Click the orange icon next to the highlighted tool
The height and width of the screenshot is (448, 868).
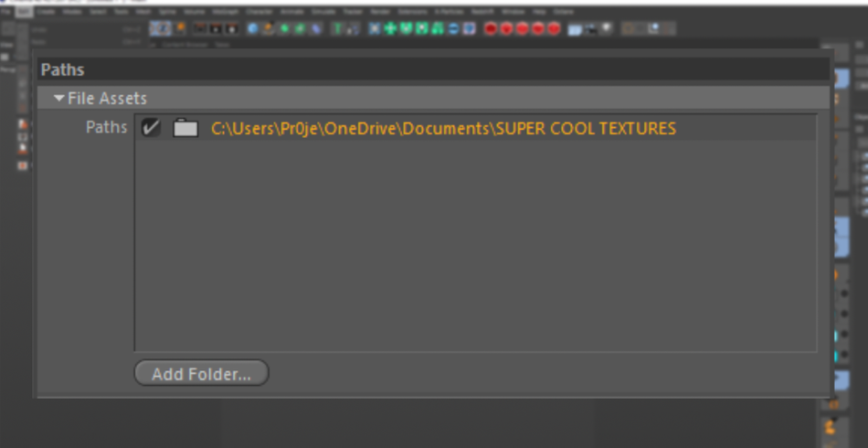(x=180, y=28)
